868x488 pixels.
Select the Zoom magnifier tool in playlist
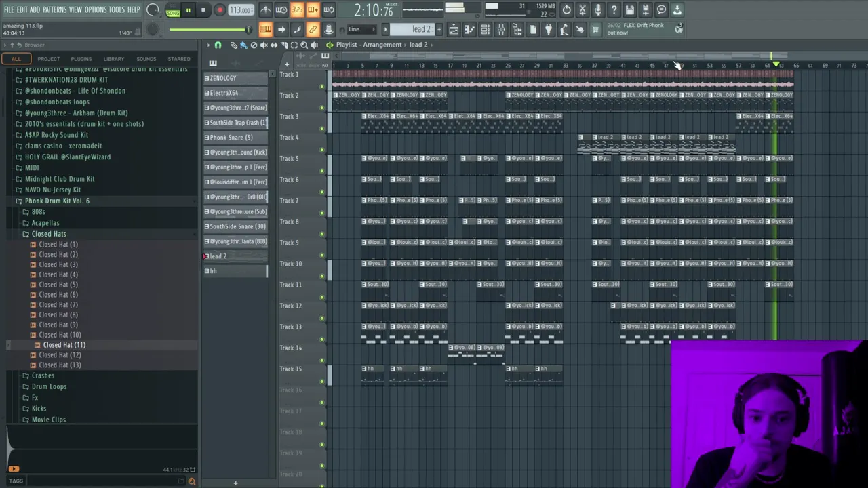[x=304, y=45]
